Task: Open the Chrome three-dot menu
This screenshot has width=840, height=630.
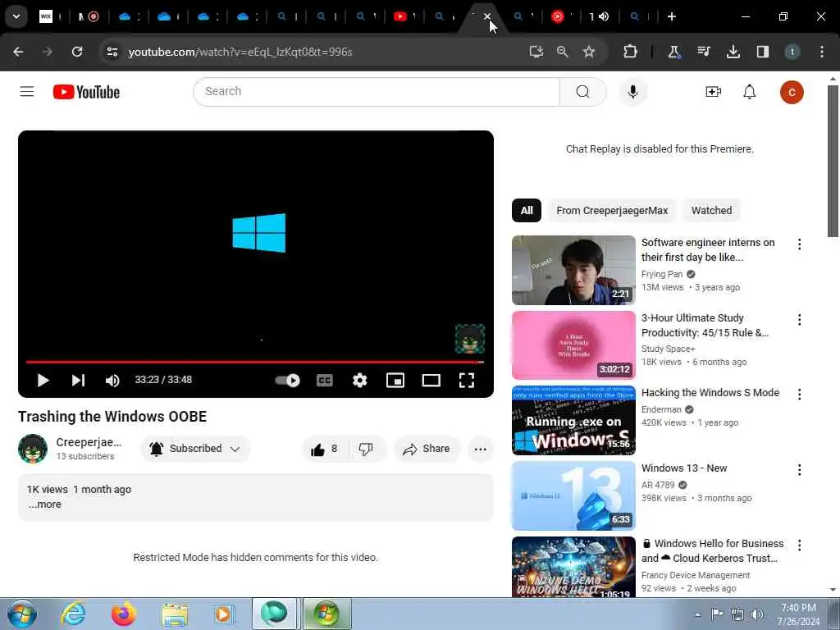Action: tap(822, 52)
